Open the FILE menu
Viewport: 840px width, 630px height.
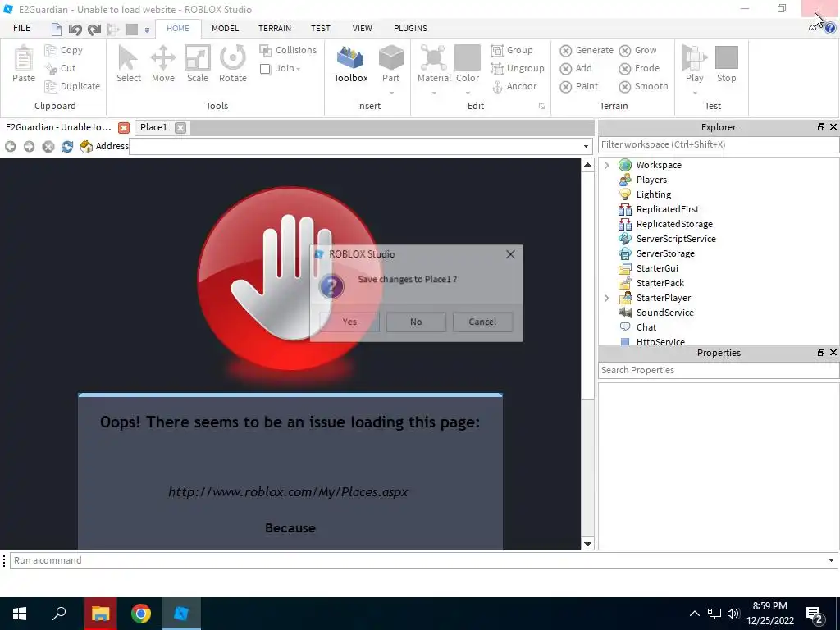22,29
